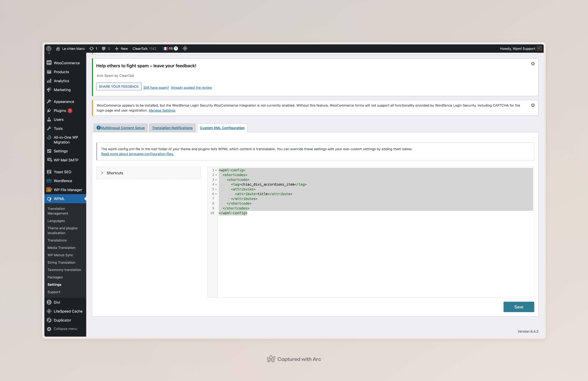Image resolution: width=588 pixels, height=381 pixels.
Task: Dismiss the CleanTalk feedback notice
Action: click(533, 63)
